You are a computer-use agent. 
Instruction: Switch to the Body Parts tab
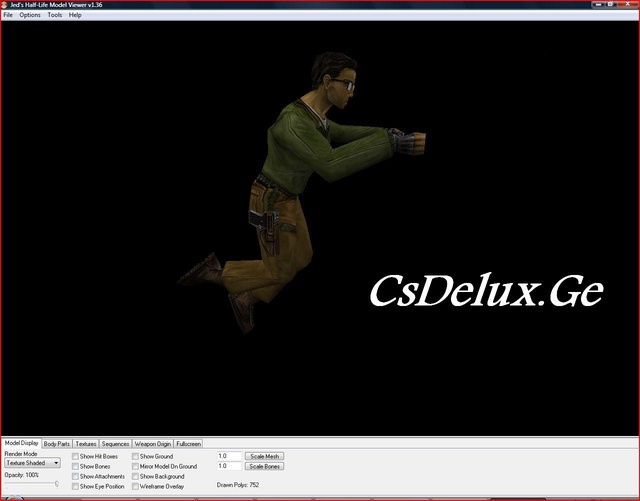(57, 443)
